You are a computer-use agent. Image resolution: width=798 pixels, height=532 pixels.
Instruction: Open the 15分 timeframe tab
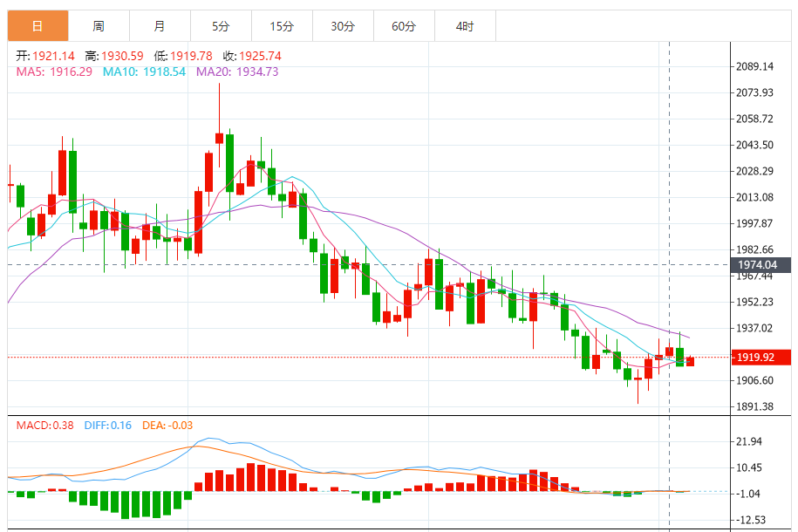[x=282, y=26]
